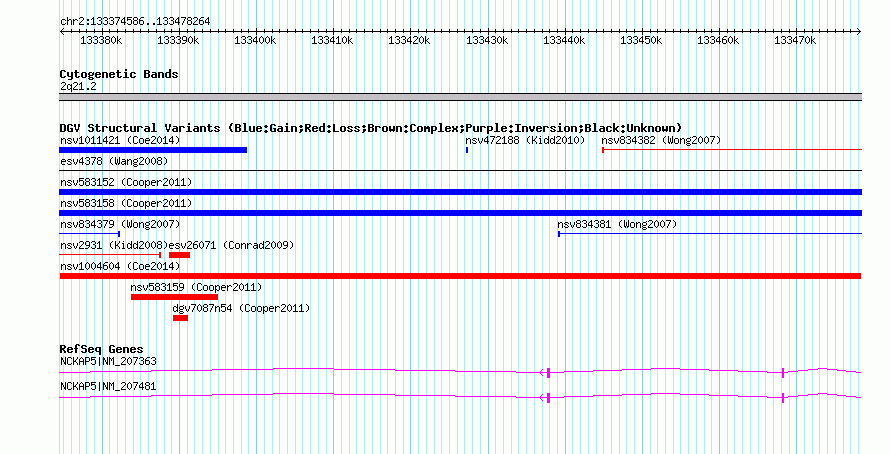Click the 133470k ruler tick label
The width and height of the screenshot is (890, 454).
tap(795, 40)
